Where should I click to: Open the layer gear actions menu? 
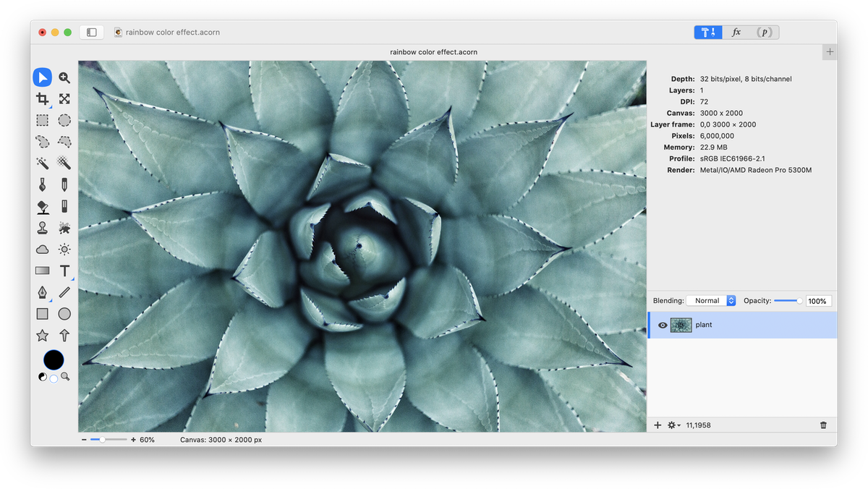pos(674,425)
